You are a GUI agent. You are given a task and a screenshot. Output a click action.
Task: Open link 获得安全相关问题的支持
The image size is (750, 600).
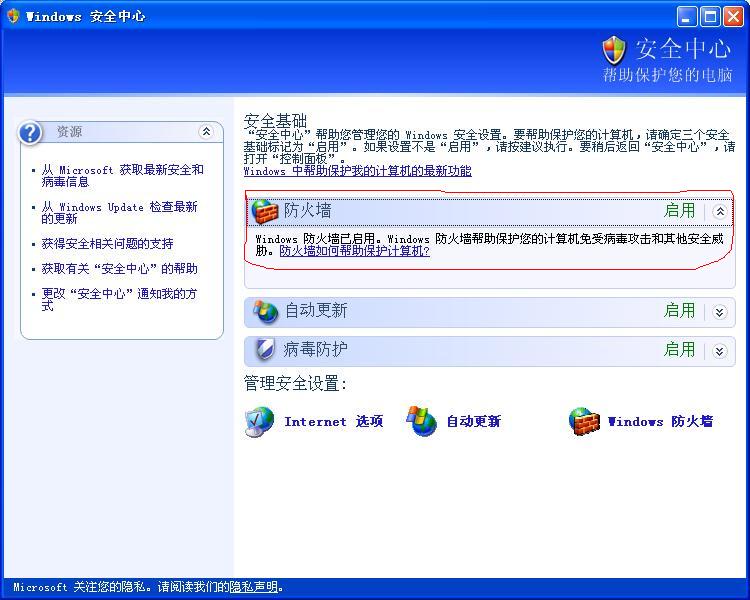pyautogui.click(x=107, y=244)
